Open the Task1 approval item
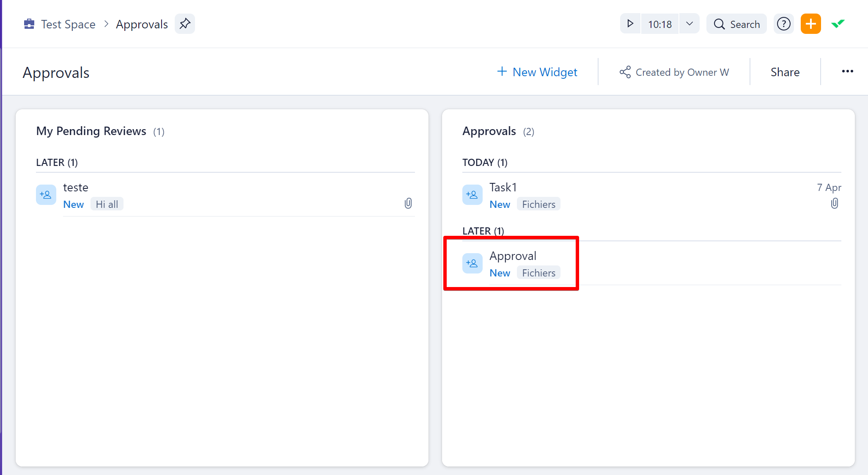Viewport: 868px width, 475px height. [x=503, y=187]
